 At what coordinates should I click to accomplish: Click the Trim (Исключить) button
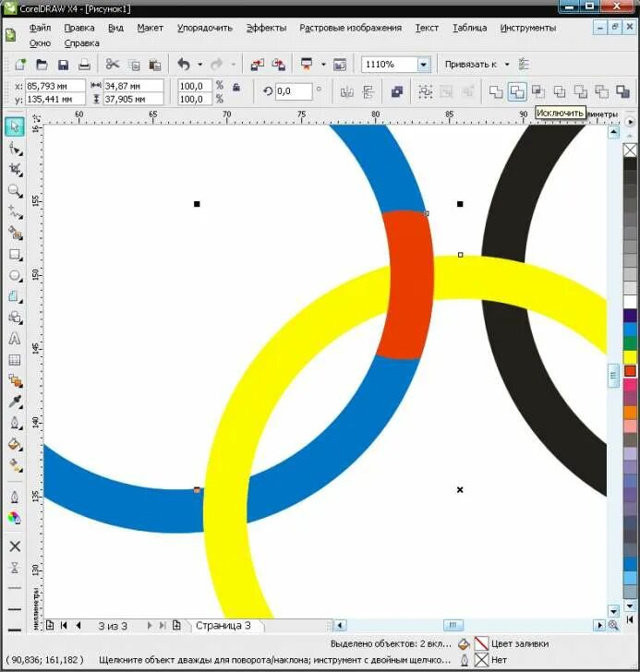click(517, 91)
